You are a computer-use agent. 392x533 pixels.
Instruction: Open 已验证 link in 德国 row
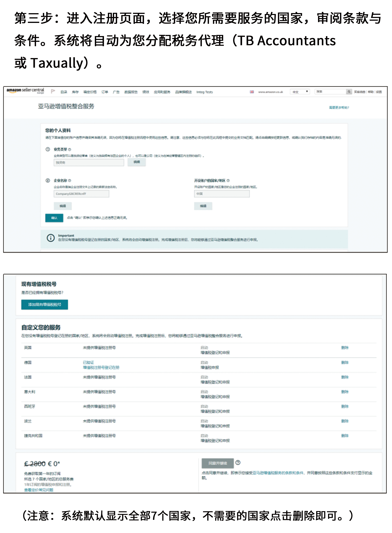pyautogui.click(x=88, y=362)
